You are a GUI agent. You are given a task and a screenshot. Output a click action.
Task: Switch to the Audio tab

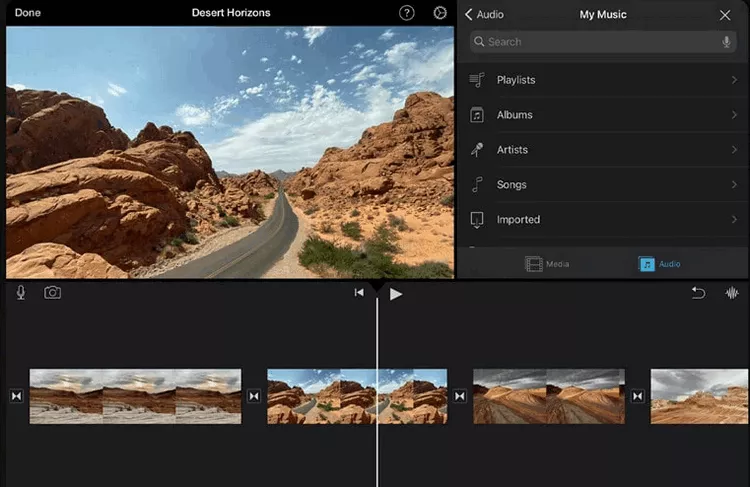pyautogui.click(x=659, y=264)
